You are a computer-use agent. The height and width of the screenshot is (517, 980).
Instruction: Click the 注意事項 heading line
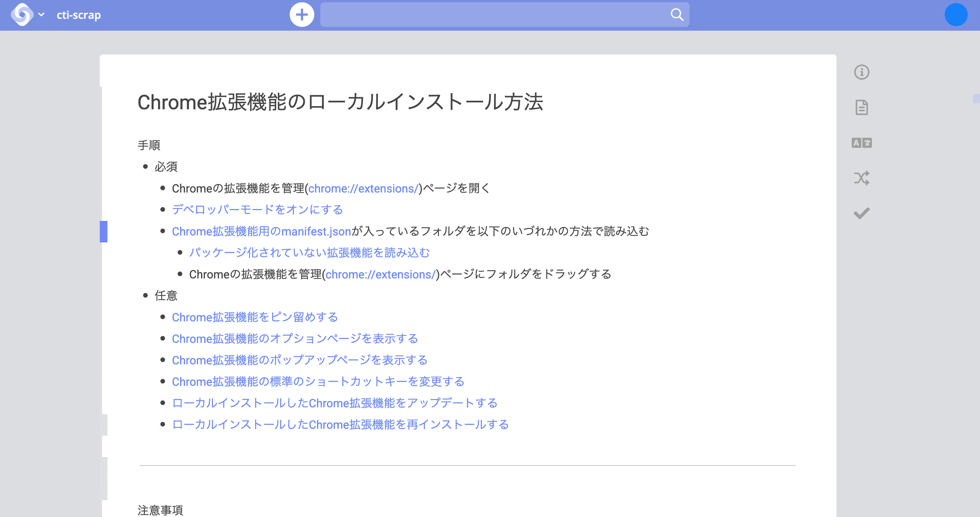[160, 510]
